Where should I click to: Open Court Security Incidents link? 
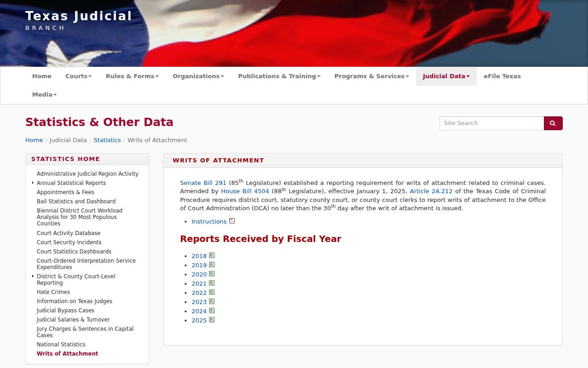(x=69, y=242)
